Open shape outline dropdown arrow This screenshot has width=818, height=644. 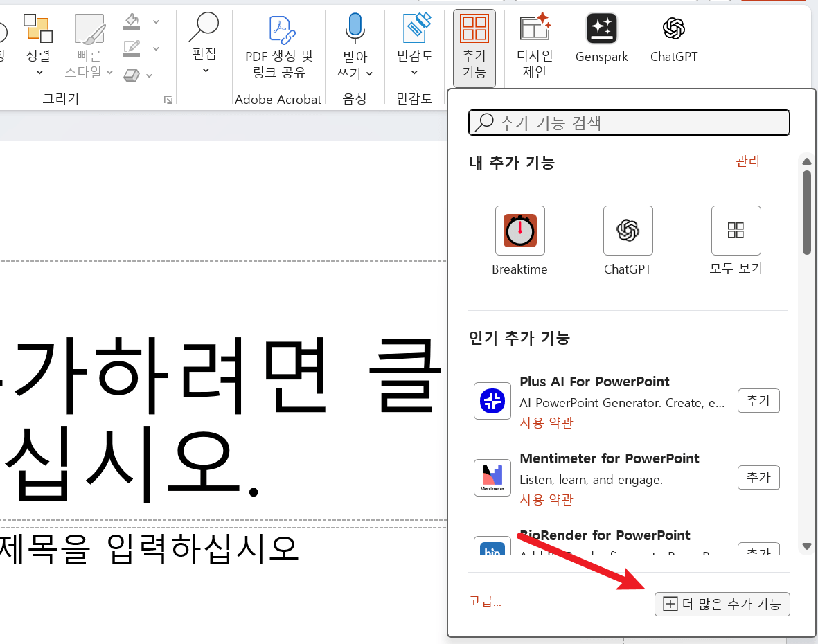[155, 48]
